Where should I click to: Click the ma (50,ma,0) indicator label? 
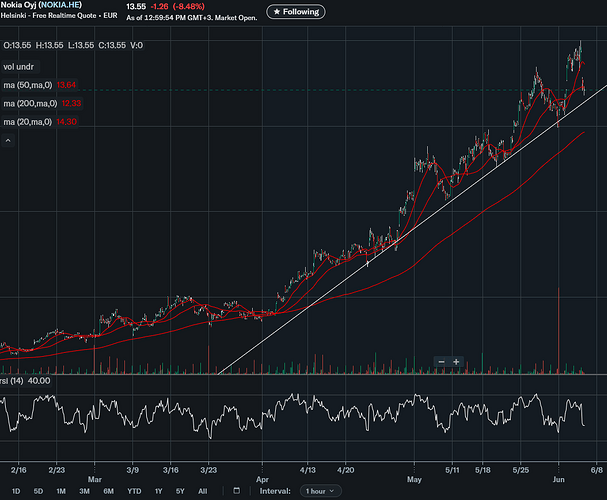coord(28,85)
